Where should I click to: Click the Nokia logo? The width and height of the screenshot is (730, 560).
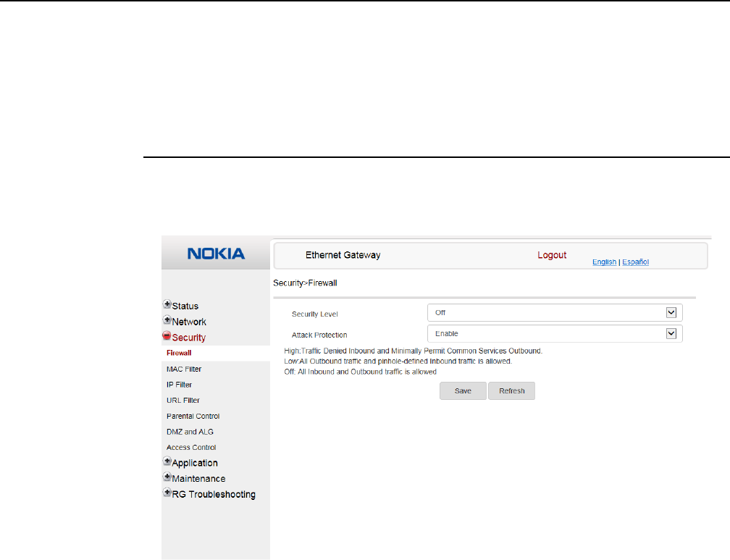(216, 254)
